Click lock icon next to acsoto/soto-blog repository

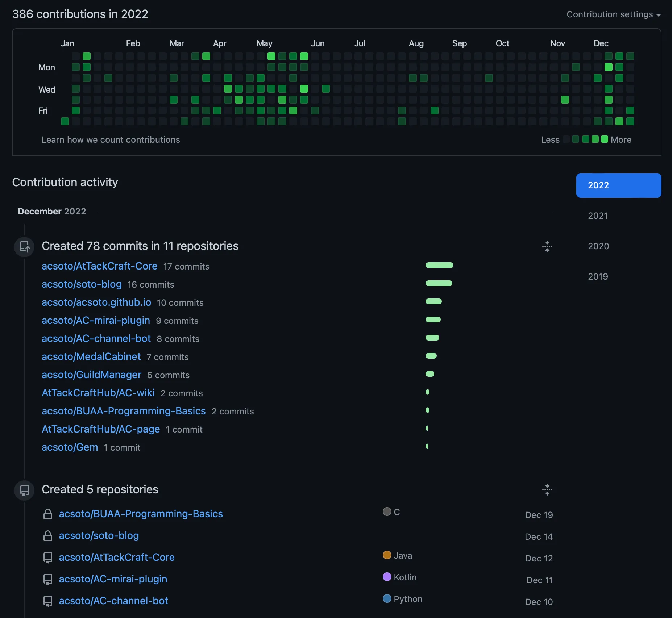point(48,536)
